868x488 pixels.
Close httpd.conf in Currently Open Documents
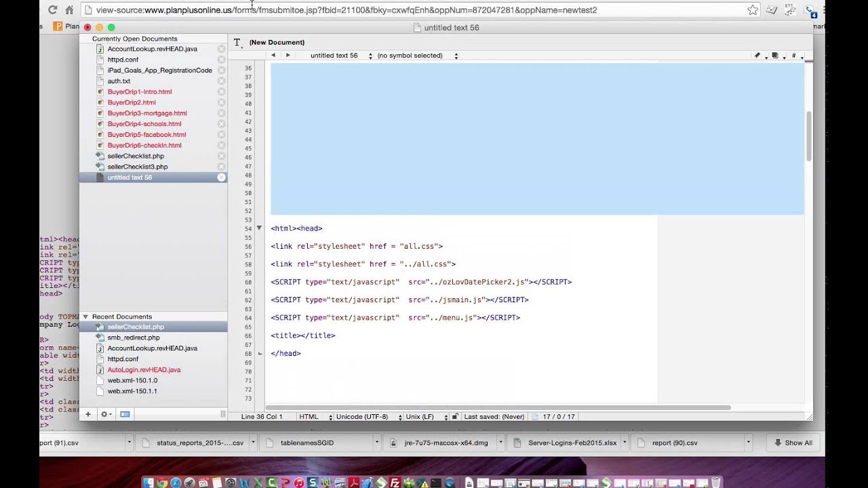(221, 60)
